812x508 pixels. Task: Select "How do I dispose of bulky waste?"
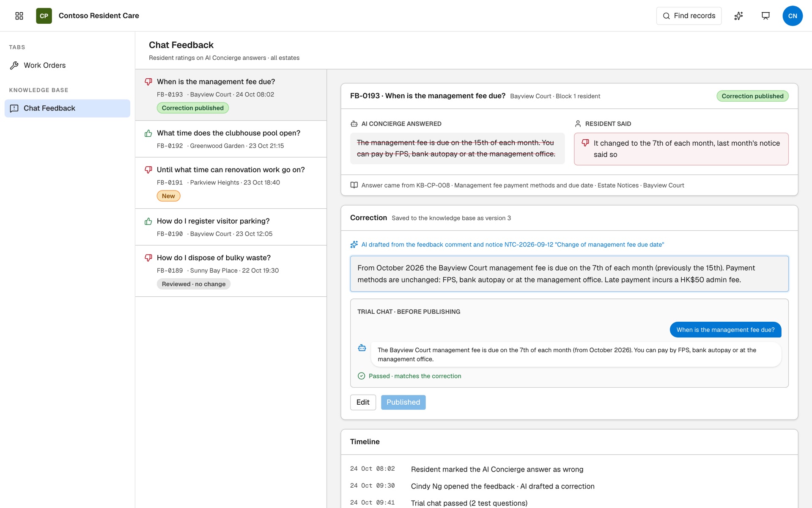click(x=231, y=271)
